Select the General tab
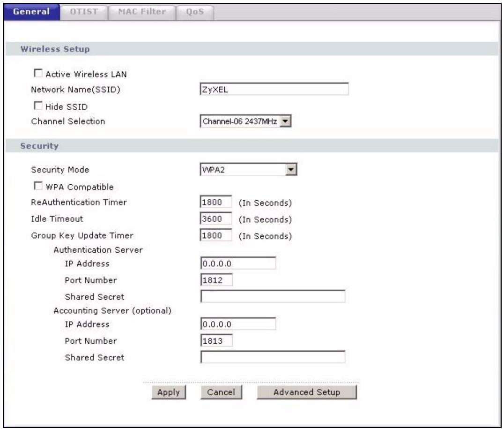The image size is (504, 429). (x=31, y=12)
